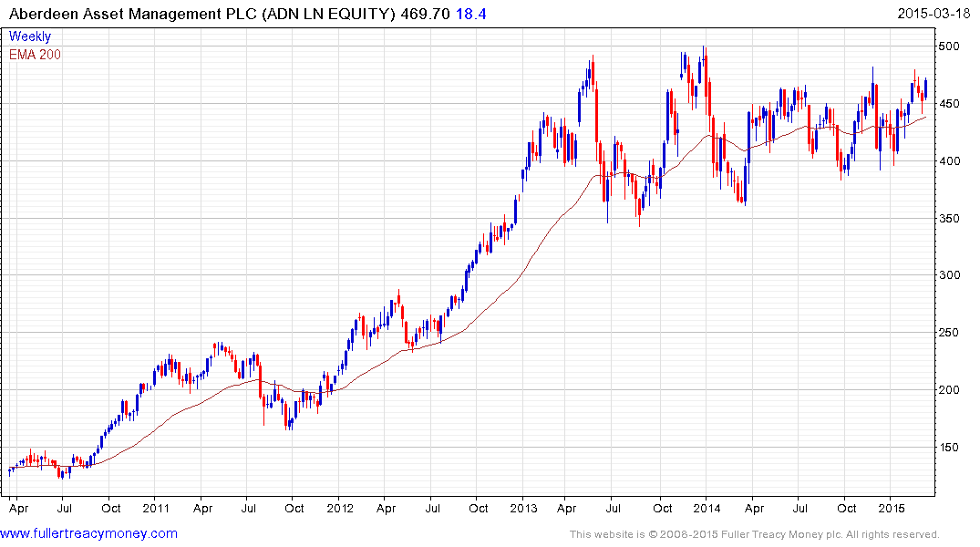Click the 500 price level on the y-axis
980x547 pixels.
952,46
